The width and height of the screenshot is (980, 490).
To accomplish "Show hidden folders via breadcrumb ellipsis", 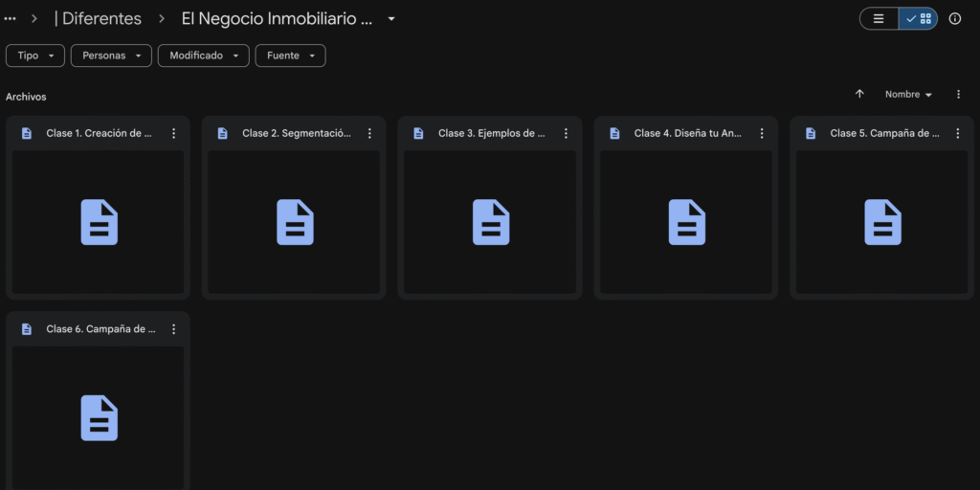I will (11, 19).
